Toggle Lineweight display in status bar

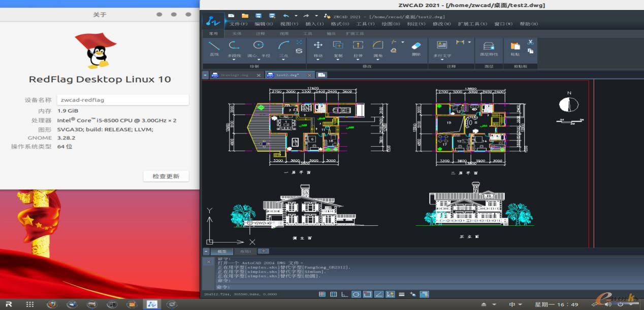[x=402, y=294]
